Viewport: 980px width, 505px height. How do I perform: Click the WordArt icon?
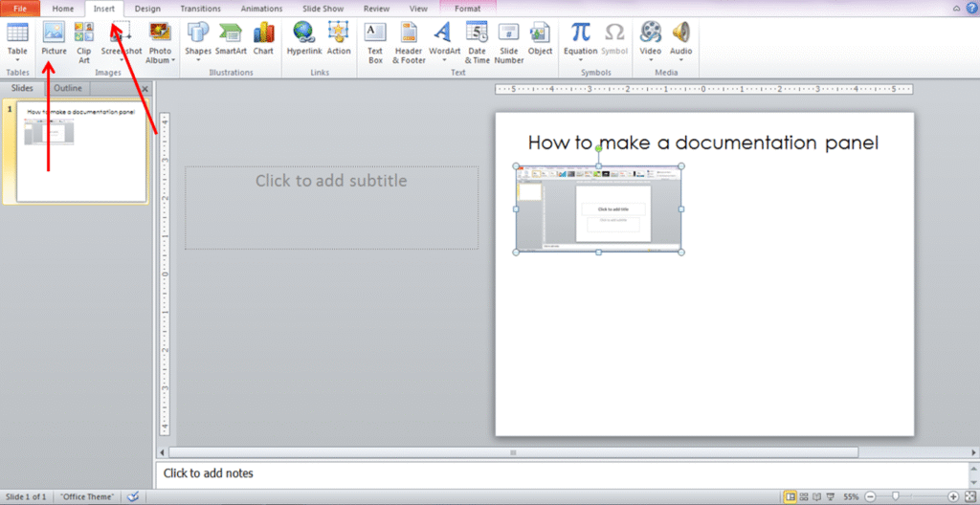tap(444, 38)
